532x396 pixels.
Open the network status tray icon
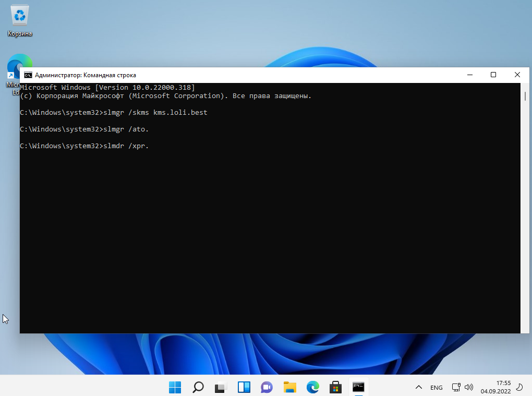pos(456,387)
